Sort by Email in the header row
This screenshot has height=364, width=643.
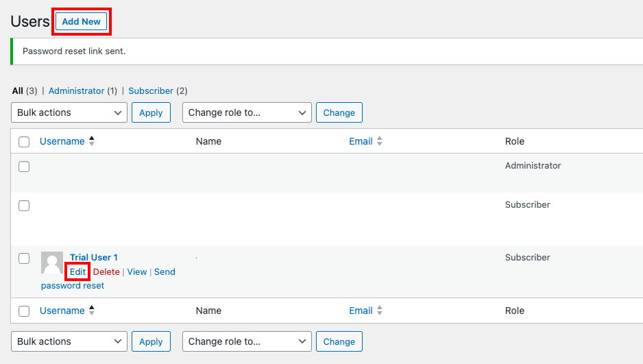(x=361, y=141)
